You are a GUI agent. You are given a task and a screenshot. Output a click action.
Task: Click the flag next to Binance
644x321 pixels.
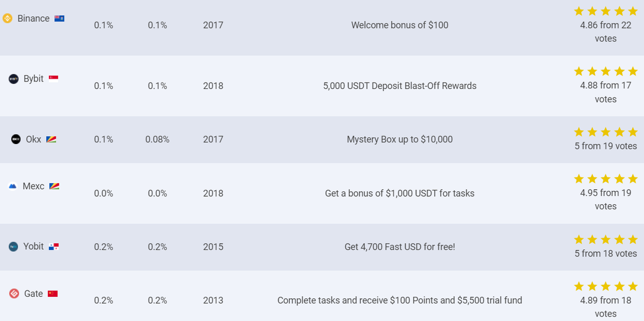tap(60, 18)
